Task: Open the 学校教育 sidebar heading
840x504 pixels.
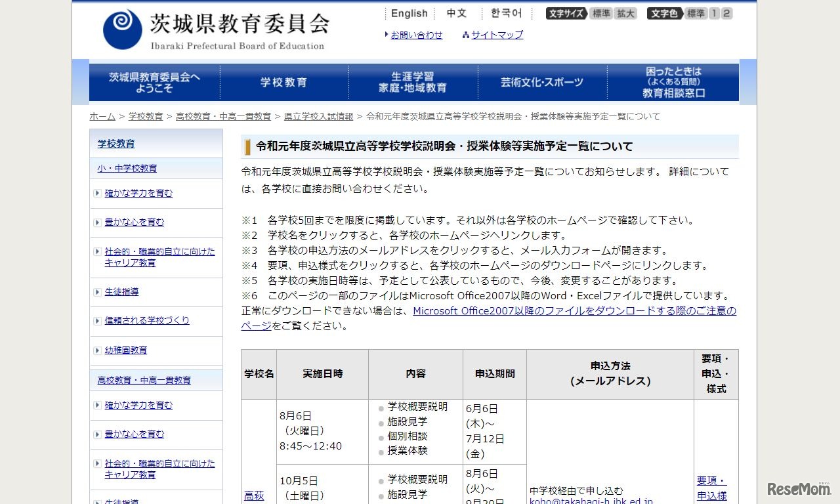Action: pyautogui.click(x=116, y=144)
